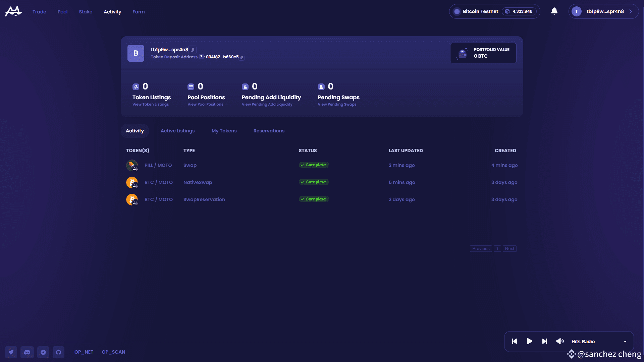644x362 pixels.
Task: Open the Bitcoin Testnet network selector
Action: point(480,11)
